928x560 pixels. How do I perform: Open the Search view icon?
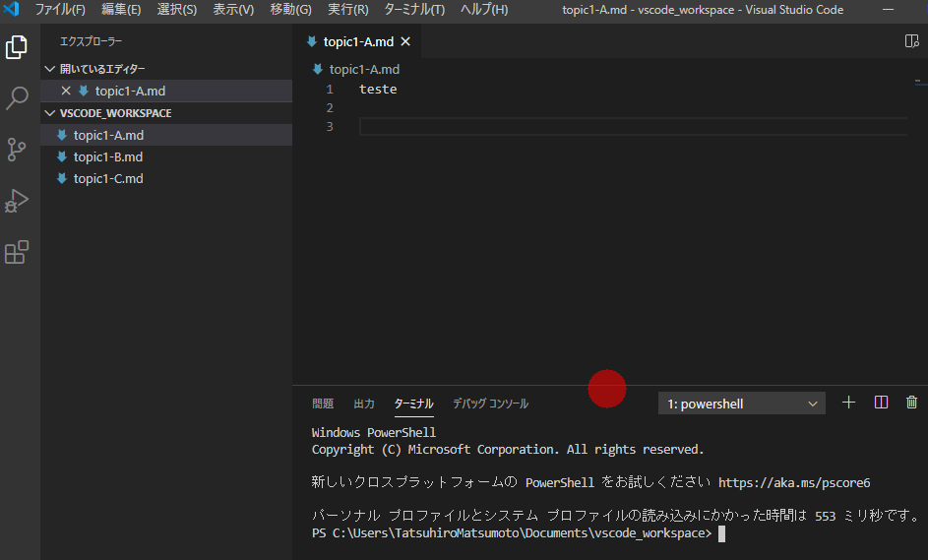coord(17,98)
